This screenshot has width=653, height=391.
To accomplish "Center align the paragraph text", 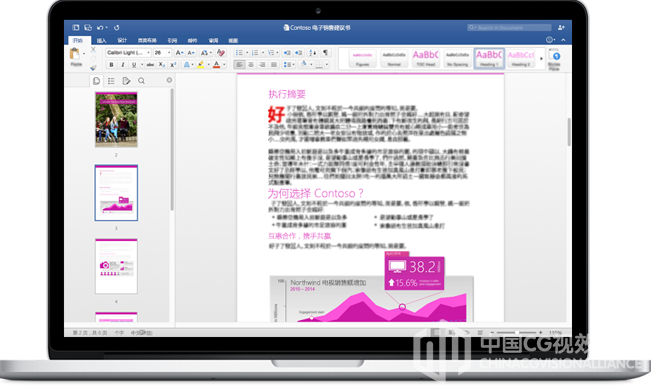I will pyautogui.click(x=251, y=65).
